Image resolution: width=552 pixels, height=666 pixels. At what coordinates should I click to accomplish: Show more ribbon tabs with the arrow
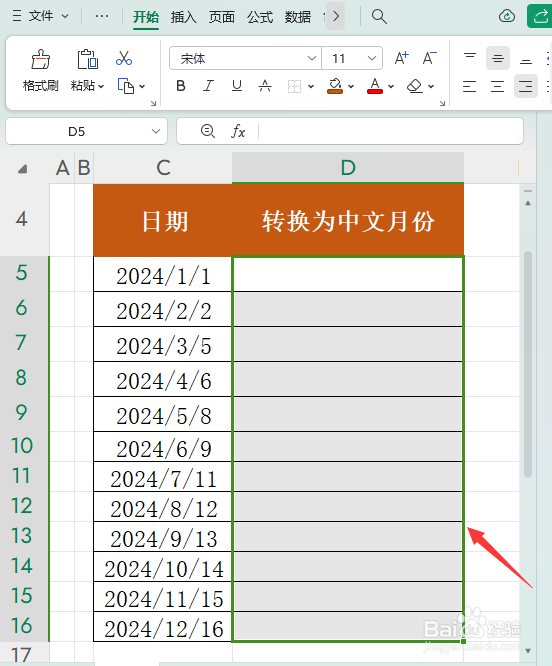click(335, 16)
